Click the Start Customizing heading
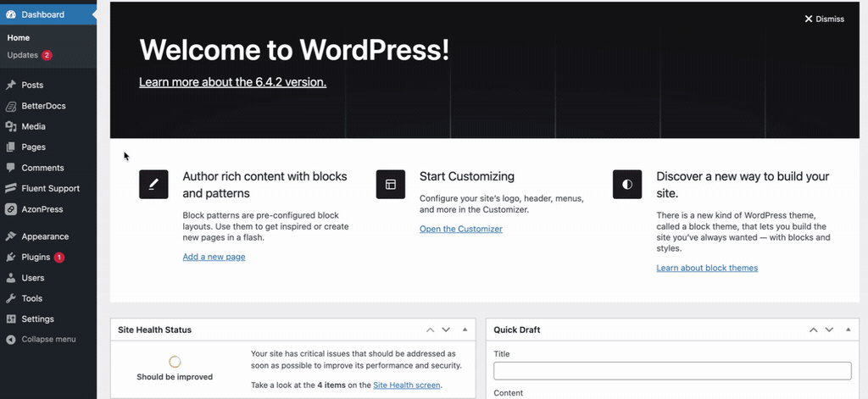Screen dimensions: 868x399 (x=467, y=176)
